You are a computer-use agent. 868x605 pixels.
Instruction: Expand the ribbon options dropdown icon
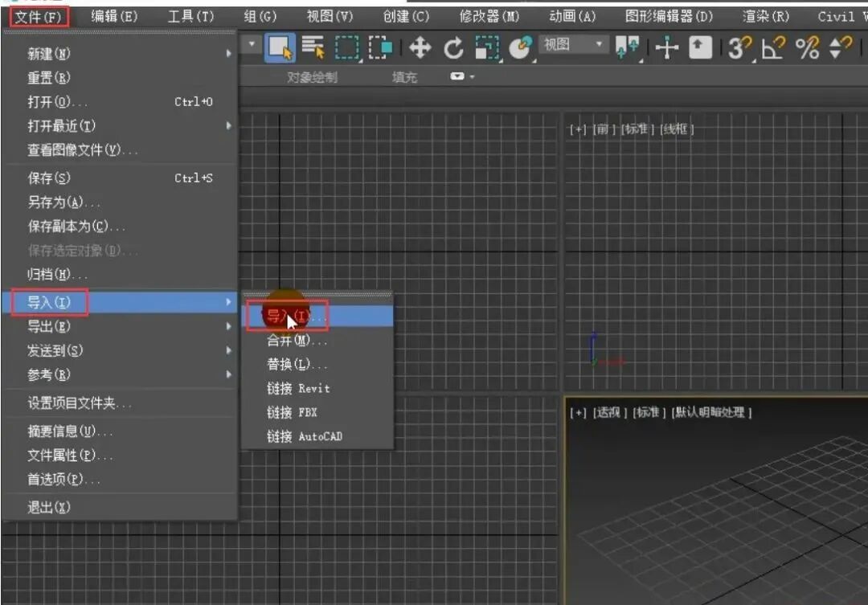click(x=461, y=76)
